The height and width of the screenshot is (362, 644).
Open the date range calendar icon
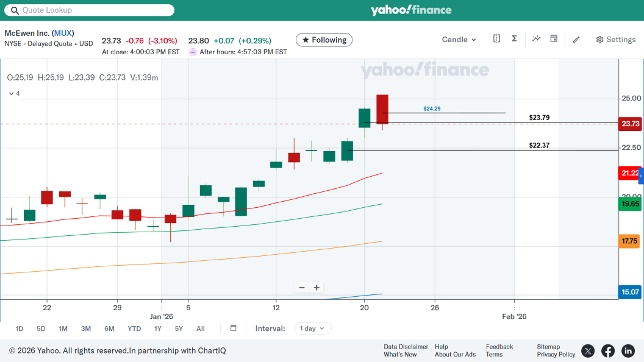tap(234, 328)
